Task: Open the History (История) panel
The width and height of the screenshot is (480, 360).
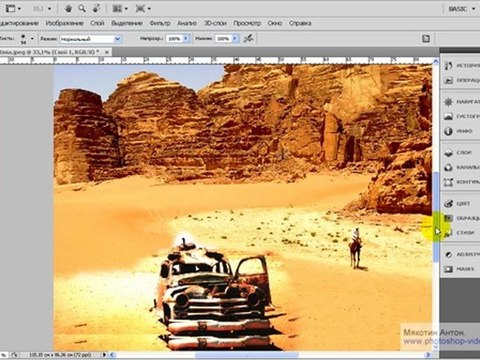Action: (x=462, y=65)
